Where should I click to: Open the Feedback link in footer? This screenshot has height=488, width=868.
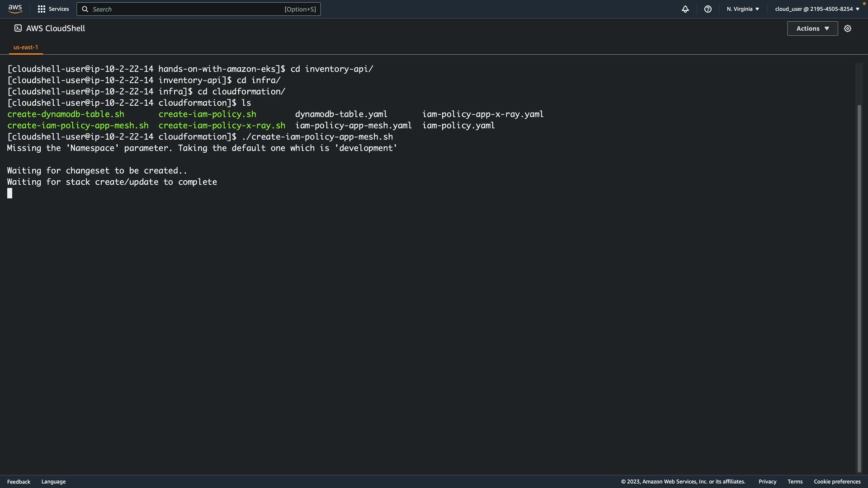coord(19,482)
